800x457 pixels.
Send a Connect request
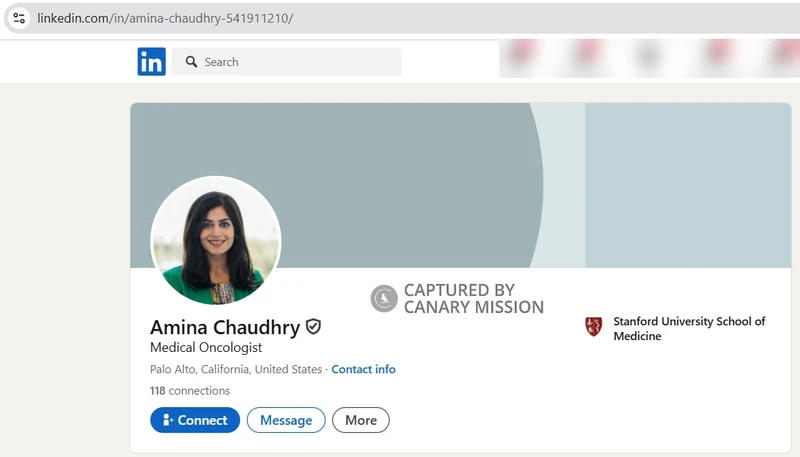coord(195,420)
